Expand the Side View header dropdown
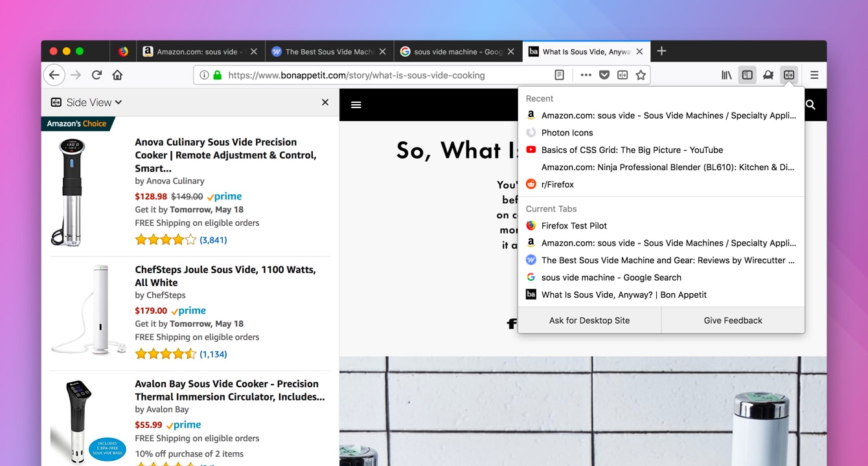 [86, 102]
